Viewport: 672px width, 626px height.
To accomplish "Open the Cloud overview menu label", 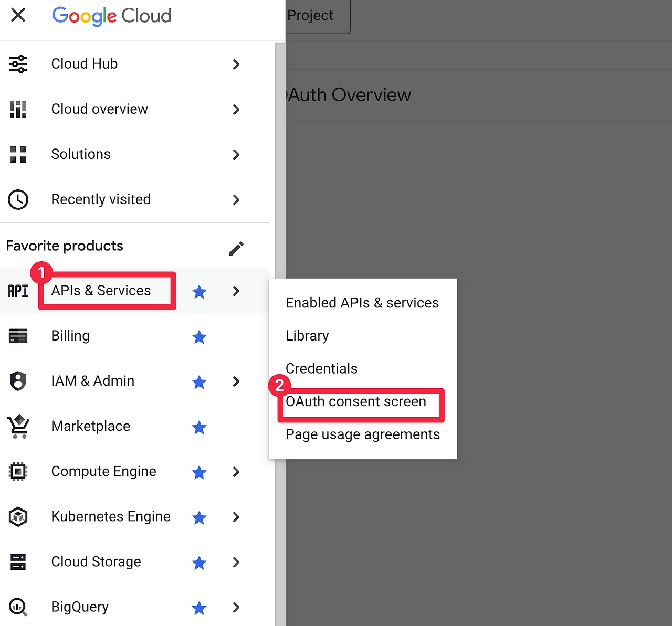I will (100, 109).
